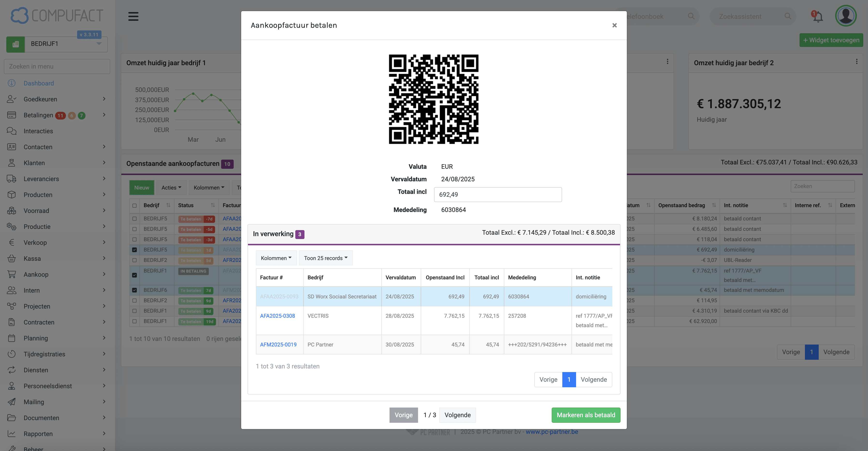Open the Personeelsdienst menu item
The height and width of the screenshot is (451, 868).
48,386
